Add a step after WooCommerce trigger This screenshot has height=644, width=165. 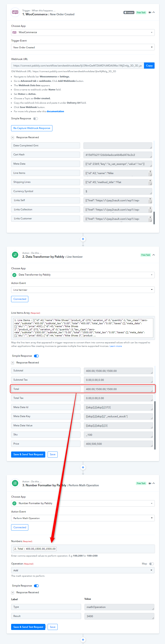[x=83, y=239]
